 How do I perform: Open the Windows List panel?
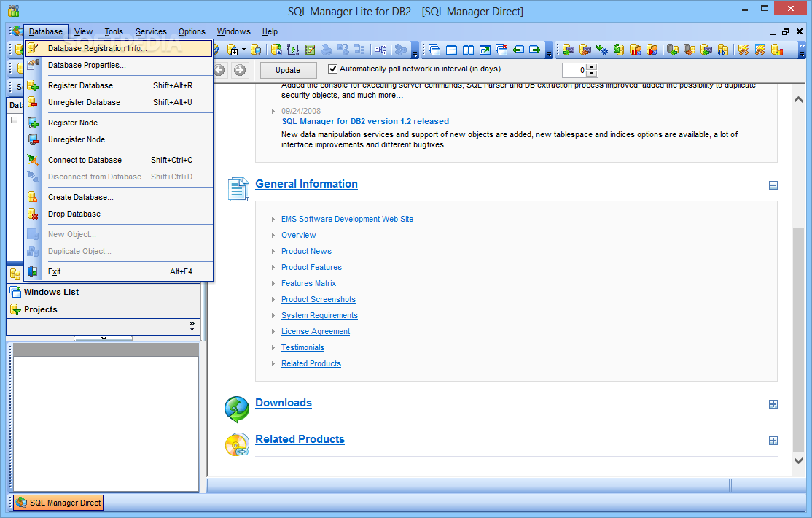(103, 292)
